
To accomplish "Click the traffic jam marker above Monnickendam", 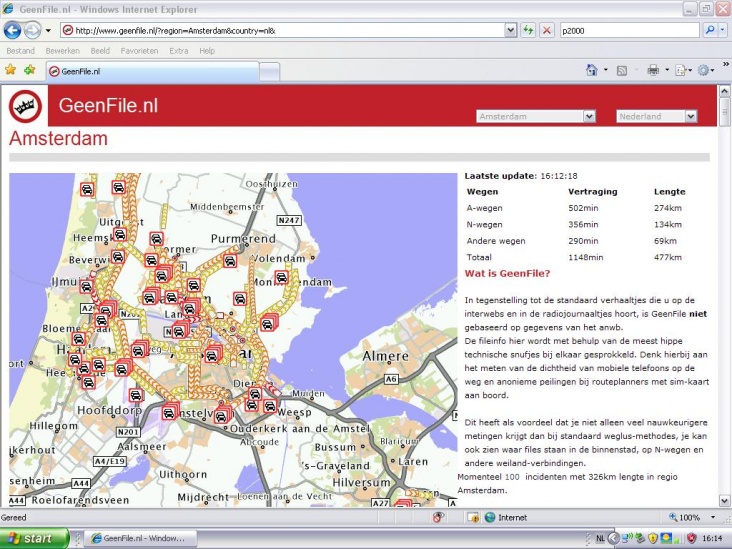I will [x=282, y=277].
